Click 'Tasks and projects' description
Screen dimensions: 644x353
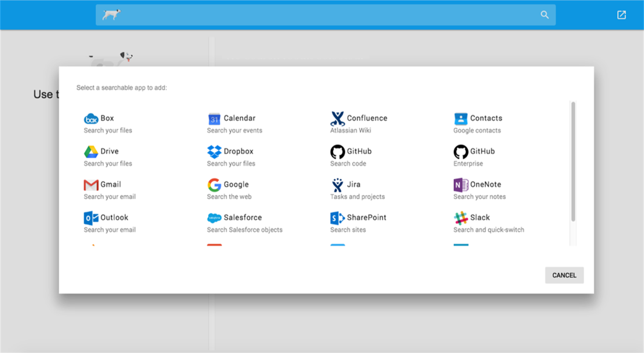[x=357, y=196]
